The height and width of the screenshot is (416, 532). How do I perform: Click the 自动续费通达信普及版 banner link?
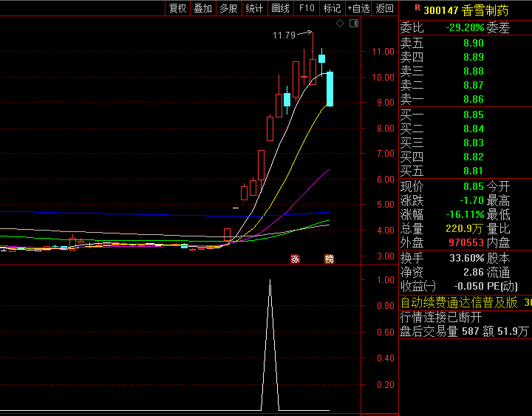pyautogui.click(x=460, y=303)
